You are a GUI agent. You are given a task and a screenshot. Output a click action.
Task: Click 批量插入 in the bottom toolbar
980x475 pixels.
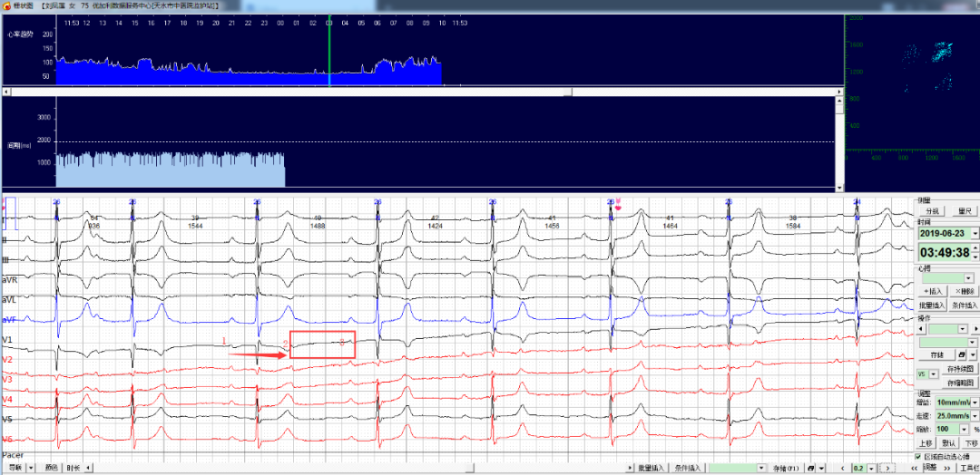652,468
